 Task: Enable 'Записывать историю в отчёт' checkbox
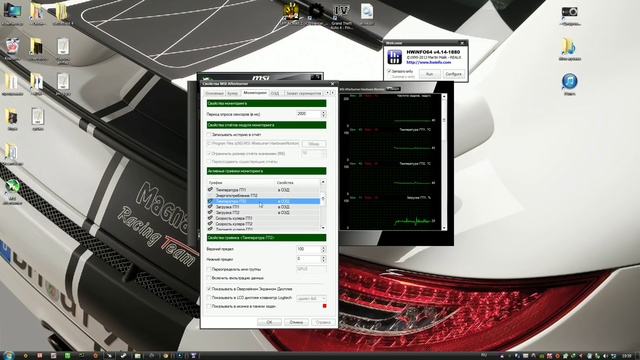[209, 134]
